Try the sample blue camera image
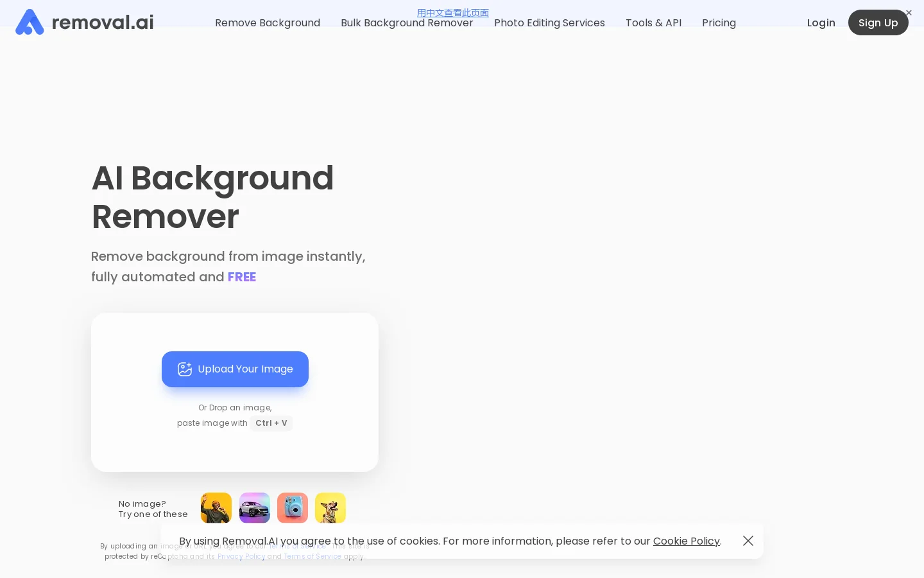This screenshot has height=578, width=924. (293, 508)
